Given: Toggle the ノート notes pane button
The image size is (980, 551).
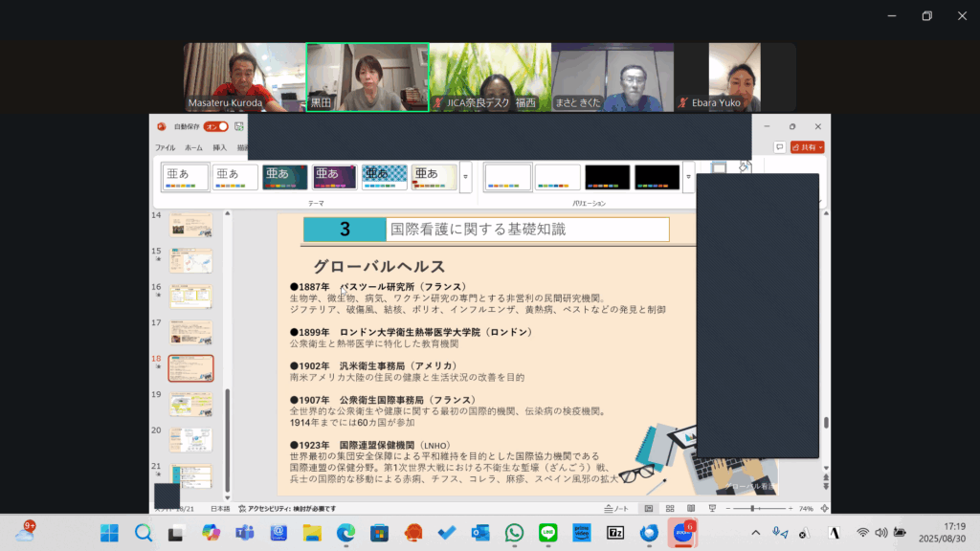Looking at the screenshot, I should click(x=617, y=508).
